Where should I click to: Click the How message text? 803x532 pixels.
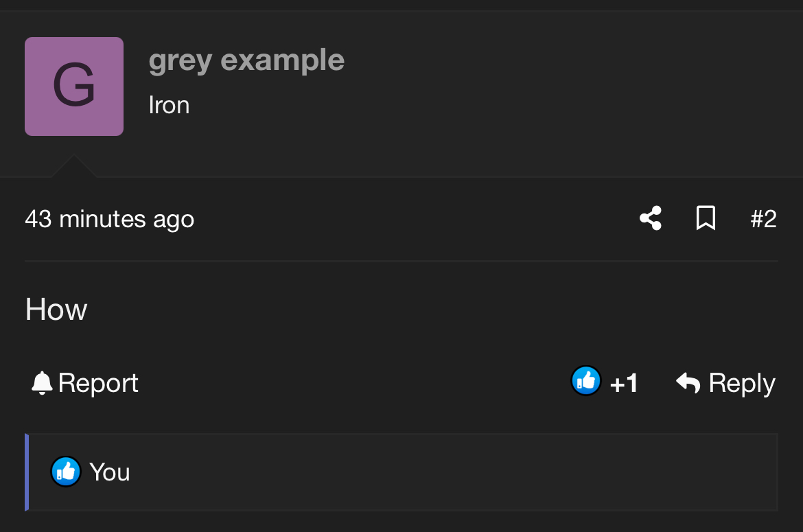[x=56, y=310]
